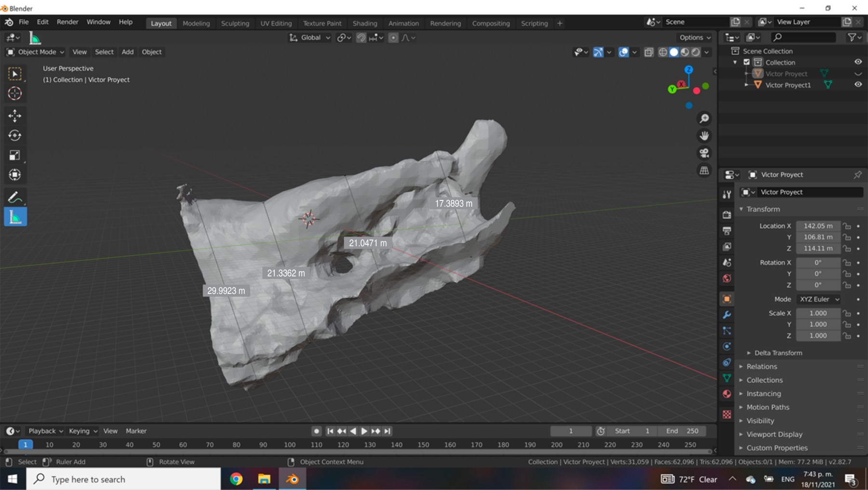Click the Options button in header
Image resolution: width=868 pixels, height=490 pixels.
pyautogui.click(x=695, y=38)
